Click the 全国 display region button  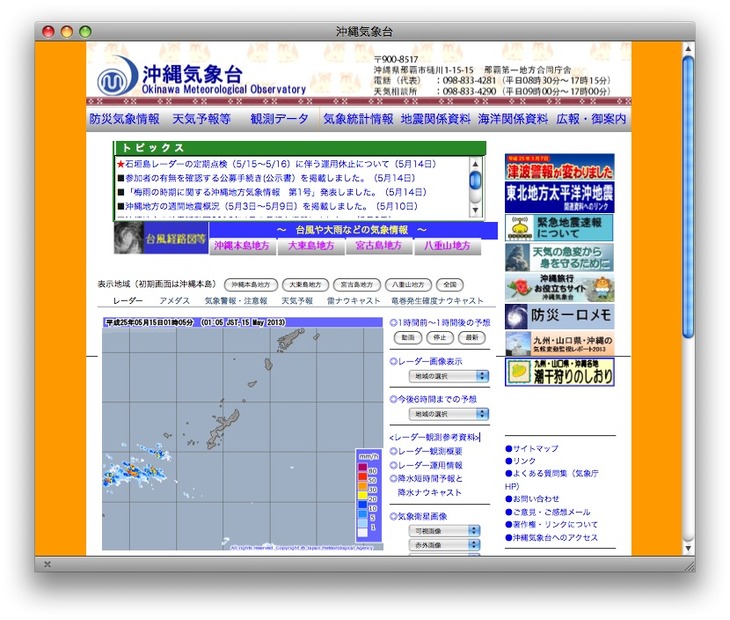point(450,284)
